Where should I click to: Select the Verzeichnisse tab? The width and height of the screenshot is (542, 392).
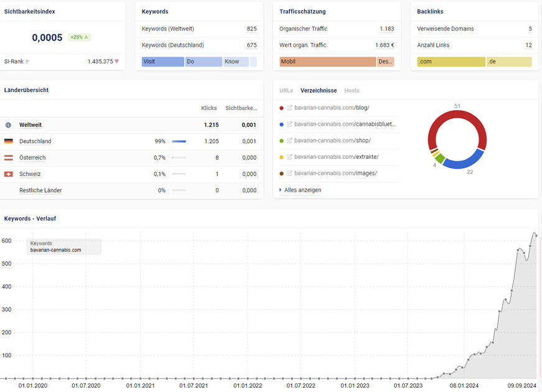click(x=319, y=91)
